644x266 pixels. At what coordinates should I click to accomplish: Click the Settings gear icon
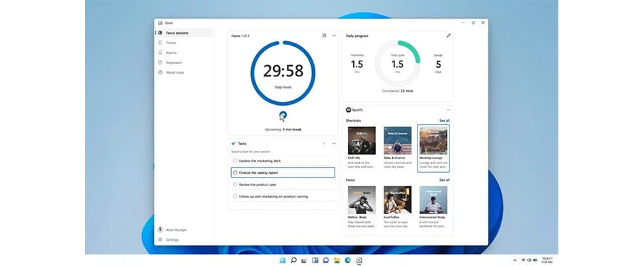160,239
